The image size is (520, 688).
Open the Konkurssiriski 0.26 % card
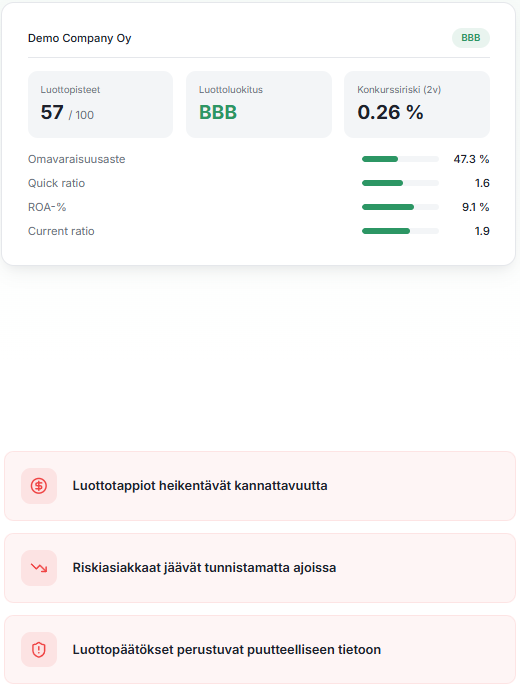417,104
